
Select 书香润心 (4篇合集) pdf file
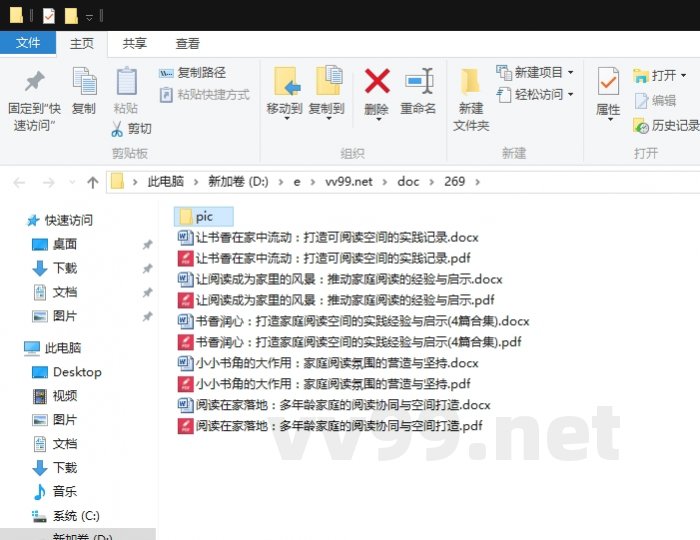pos(350,342)
